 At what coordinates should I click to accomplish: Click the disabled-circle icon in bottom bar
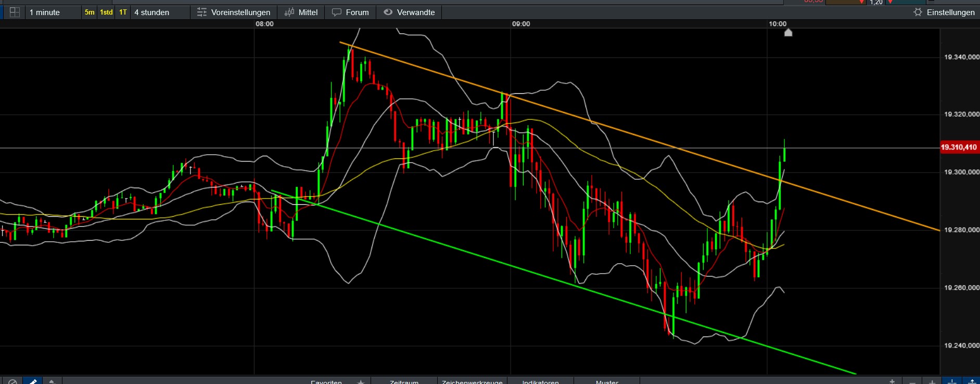12,381
